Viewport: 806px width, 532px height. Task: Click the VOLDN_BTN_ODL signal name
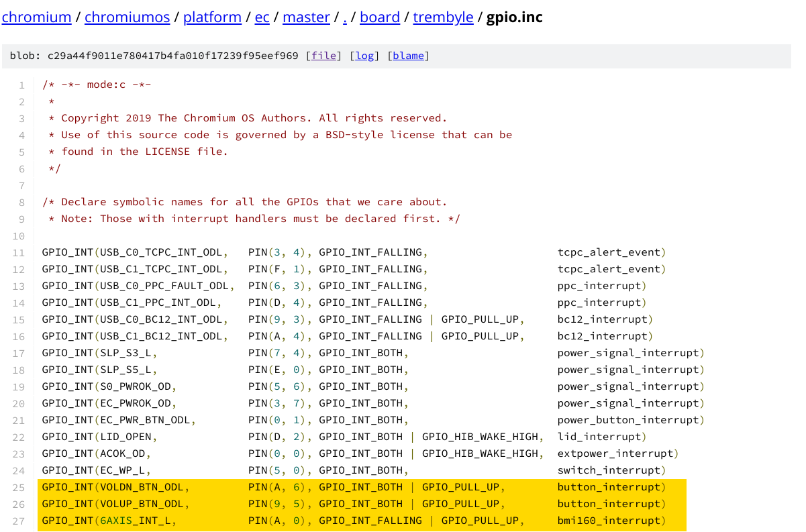142,487
